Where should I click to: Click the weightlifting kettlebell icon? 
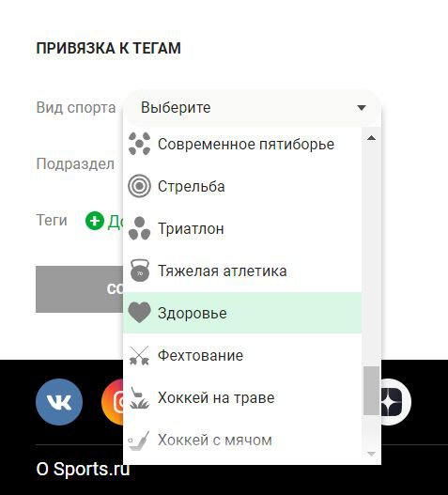tap(140, 271)
